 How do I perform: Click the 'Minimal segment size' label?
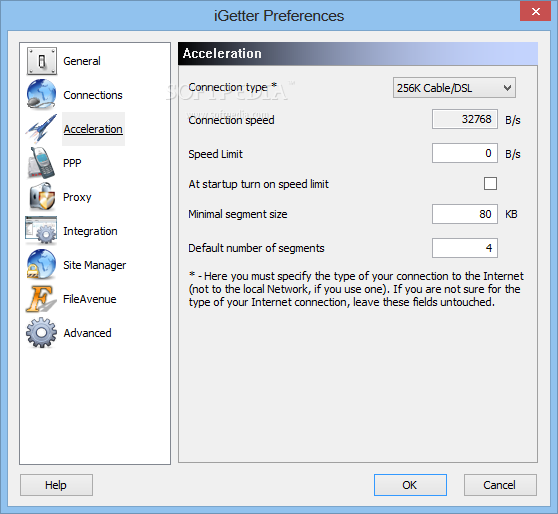[x=238, y=214]
